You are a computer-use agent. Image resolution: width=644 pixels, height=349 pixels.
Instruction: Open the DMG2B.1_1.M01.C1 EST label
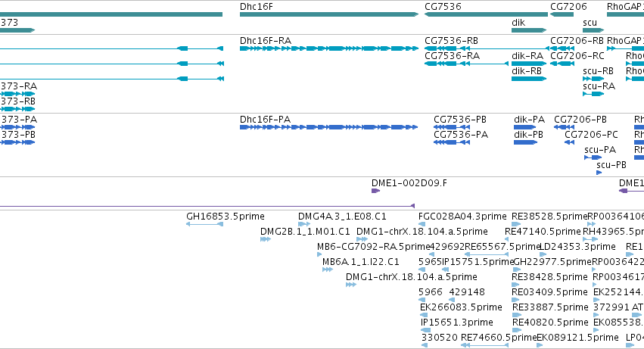click(x=305, y=232)
